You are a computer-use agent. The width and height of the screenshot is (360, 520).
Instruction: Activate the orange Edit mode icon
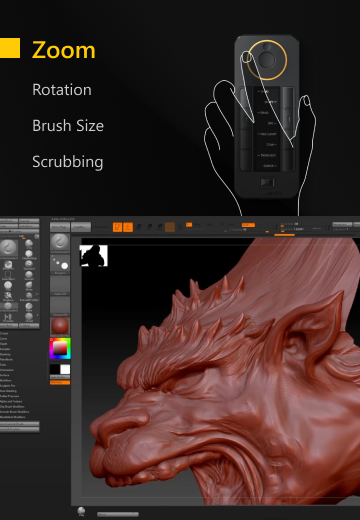click(x=117, y=227)
